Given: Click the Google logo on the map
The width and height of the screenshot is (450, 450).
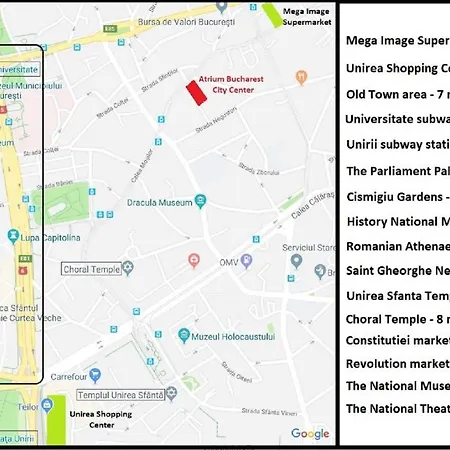Looking at the screenshot, I should pos(310,434).
